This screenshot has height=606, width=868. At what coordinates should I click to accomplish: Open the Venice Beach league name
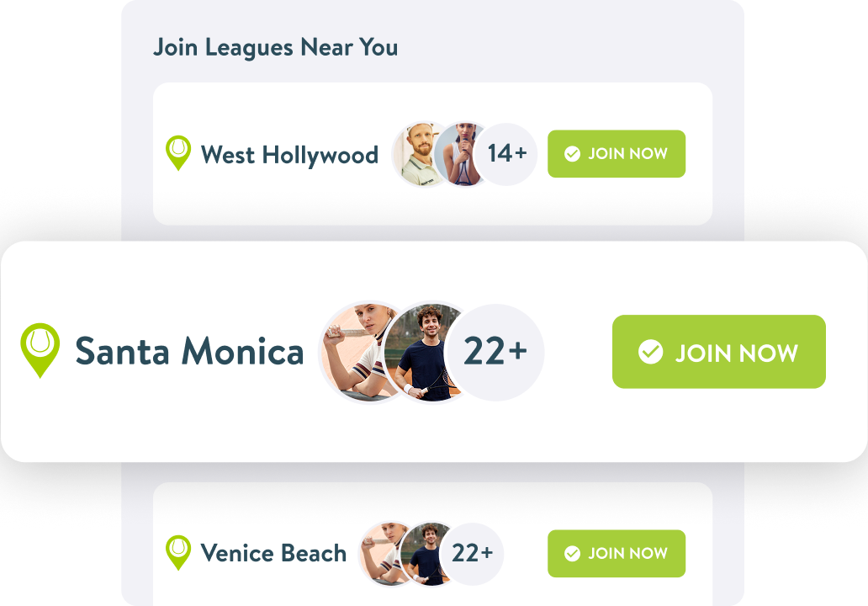click(273, 553)
